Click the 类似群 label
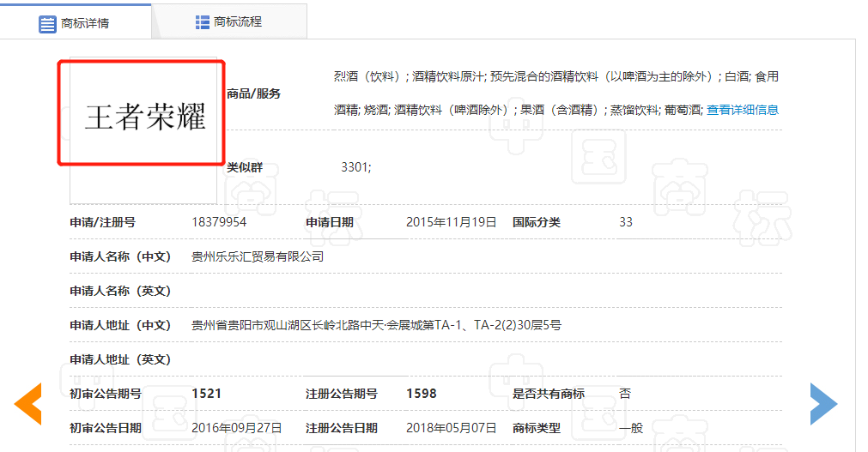This screenshot has height=452, width=868. [x=245, y=167]
